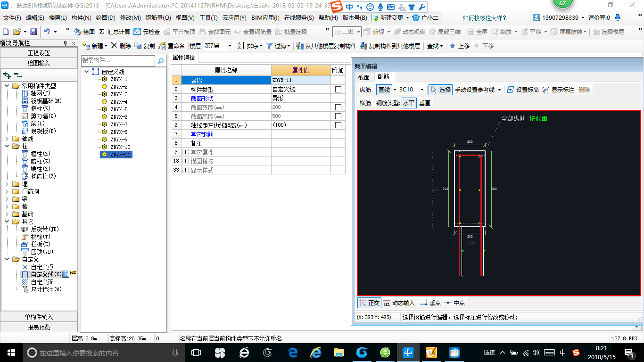The height and width of the screenshot is (362, 644).
Task: Open Cortana search box on taskbar
Action: pos(103,353)
